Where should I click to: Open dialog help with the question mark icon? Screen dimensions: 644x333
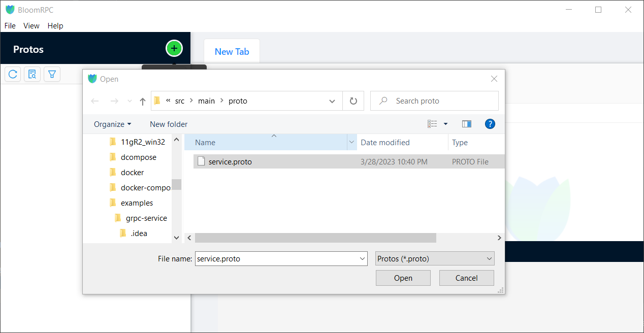click(x=490, y=124)
